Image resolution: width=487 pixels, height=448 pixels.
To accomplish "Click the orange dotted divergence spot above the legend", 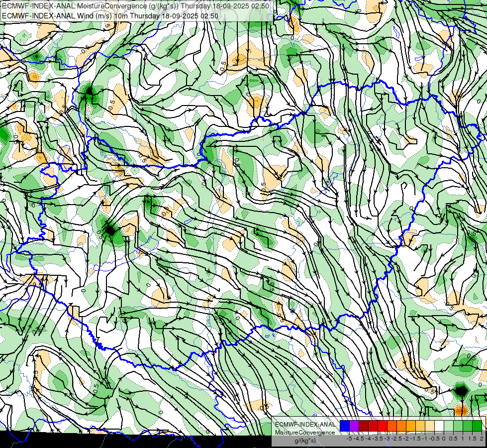I will [x=462, y=410].
